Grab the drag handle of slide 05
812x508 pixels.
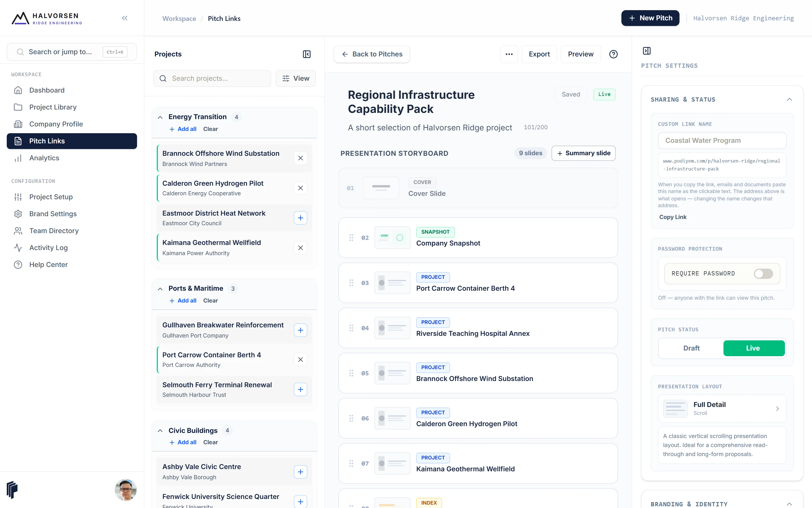pyautogui.click(x=351, y=373)
